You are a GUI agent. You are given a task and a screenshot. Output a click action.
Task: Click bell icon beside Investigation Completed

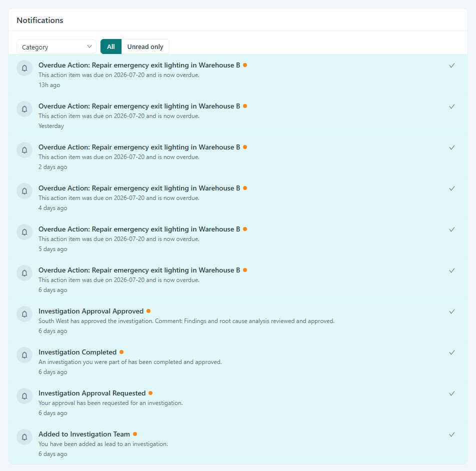(x=24, y=355)
